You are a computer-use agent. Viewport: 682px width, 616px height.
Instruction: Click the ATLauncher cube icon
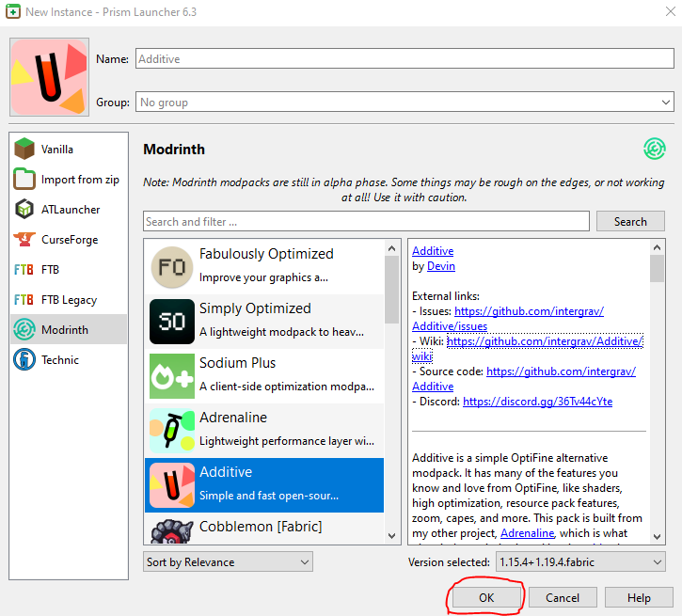click(x=24, y=209)
